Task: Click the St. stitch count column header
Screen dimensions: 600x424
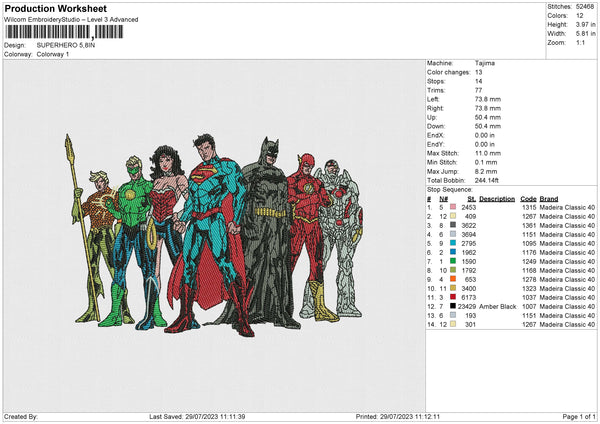Action: coord(469,197)
